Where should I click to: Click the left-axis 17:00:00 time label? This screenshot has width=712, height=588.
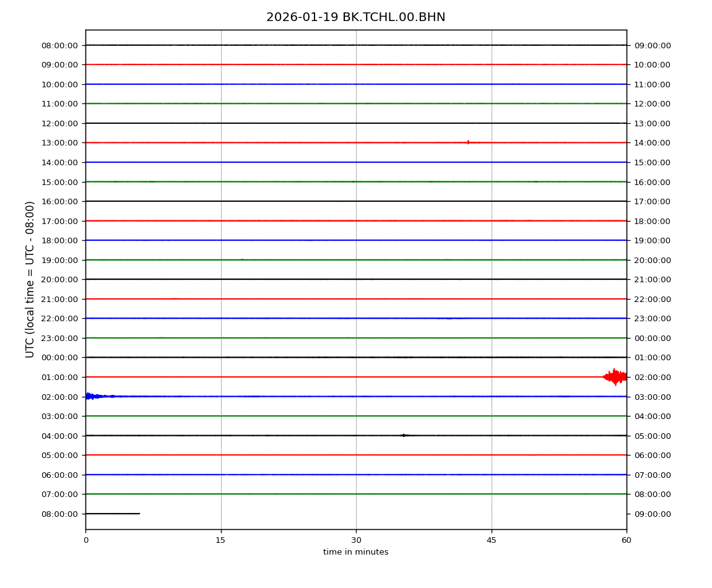coord(59,221)
